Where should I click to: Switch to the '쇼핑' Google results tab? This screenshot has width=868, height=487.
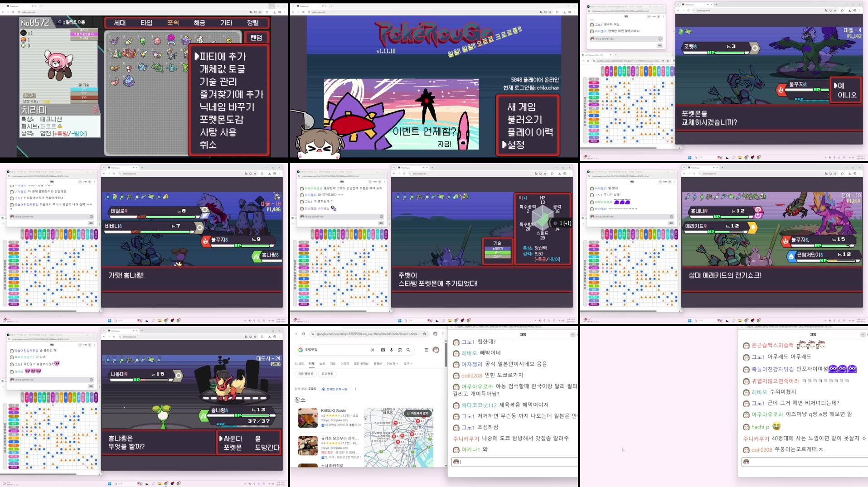322,364
